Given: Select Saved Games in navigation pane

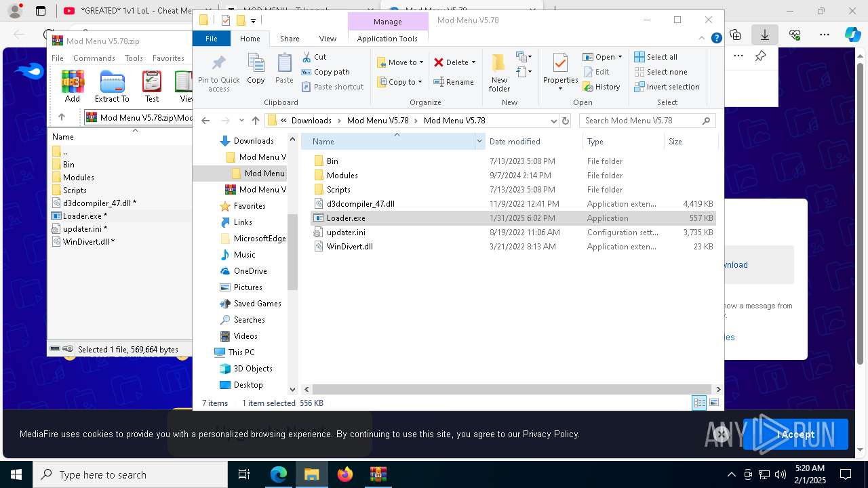Looking at the screenshot, I should (x=257, y=304).
